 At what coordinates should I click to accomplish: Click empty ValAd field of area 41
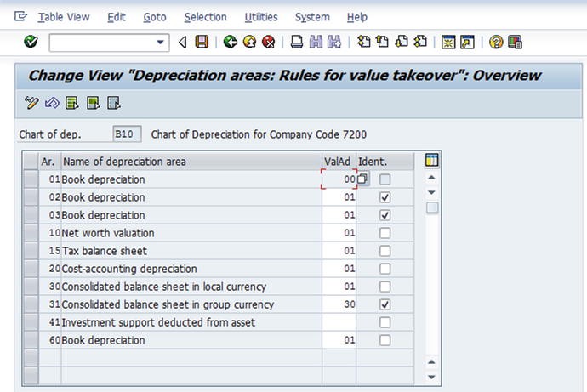pyautogui.click(x=339, y=322)
